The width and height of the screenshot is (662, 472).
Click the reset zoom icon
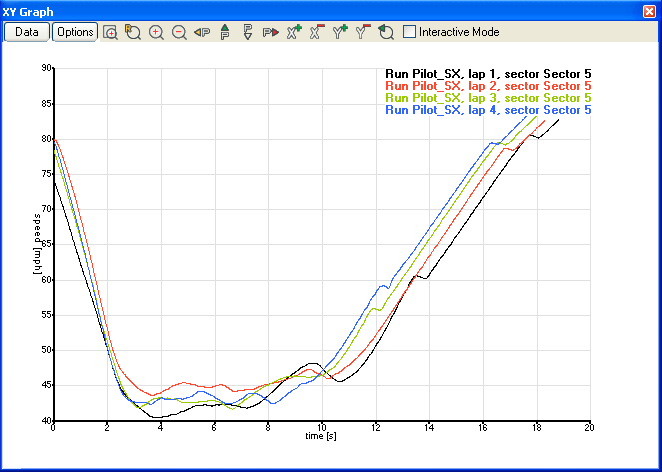pos(385,32)
